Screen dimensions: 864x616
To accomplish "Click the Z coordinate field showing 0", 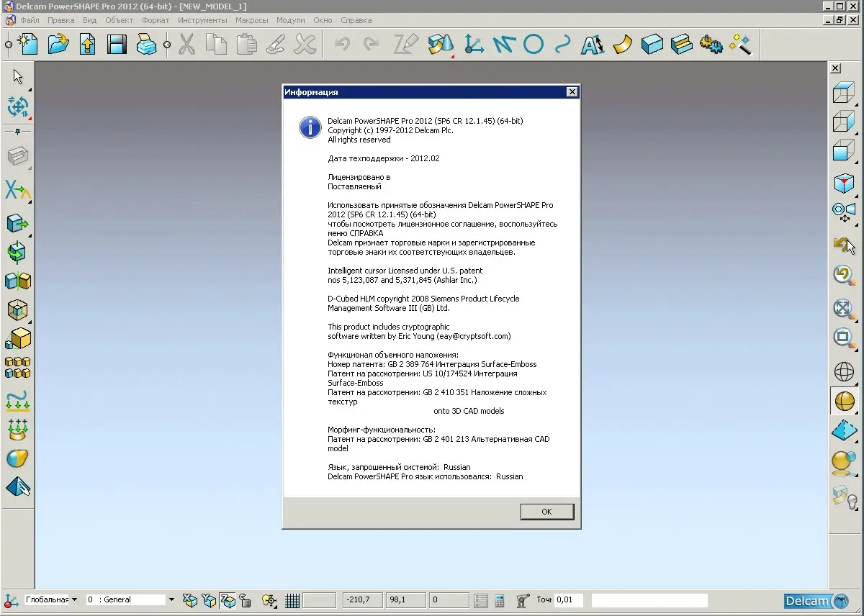I will pyautogui.click(x=449, y=600).
